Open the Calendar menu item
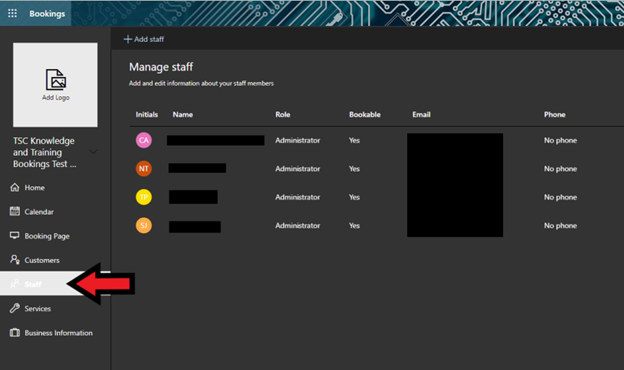Image resolution: width=624 pixels, height=370 pixels. [55, 212]
